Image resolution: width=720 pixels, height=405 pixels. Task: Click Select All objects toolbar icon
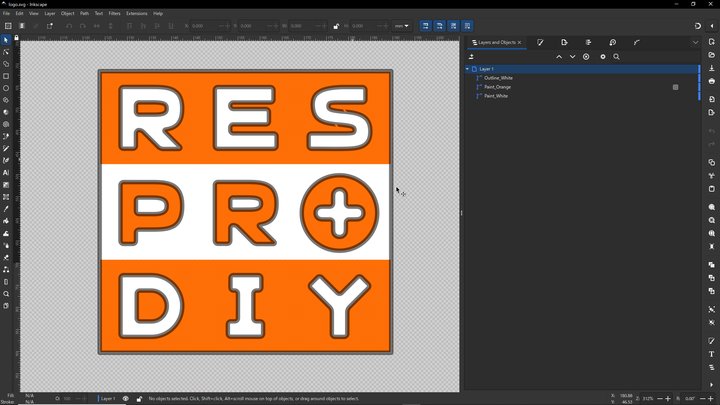coord(8,26)
